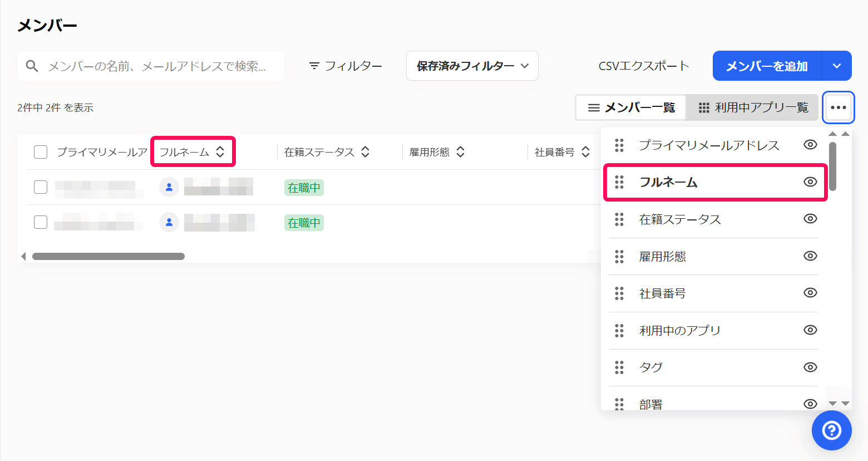
Task: Hide the タグ column via eye icon
Action: 810,367
